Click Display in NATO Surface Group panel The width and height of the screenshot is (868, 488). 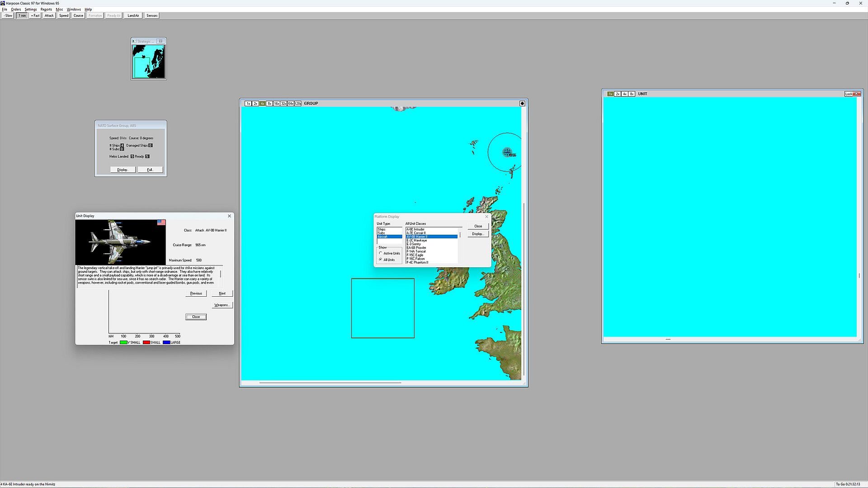123,170
